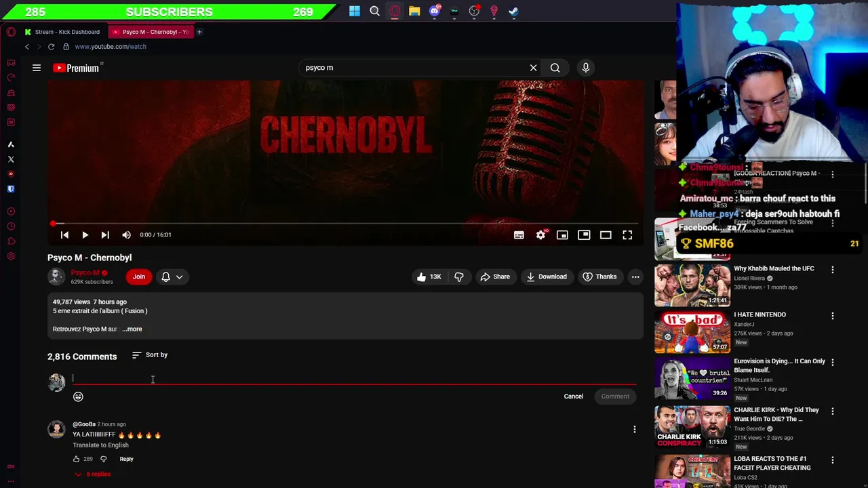
Task: Open the YouTube guide hamburger menu
Action: (37, 68)
